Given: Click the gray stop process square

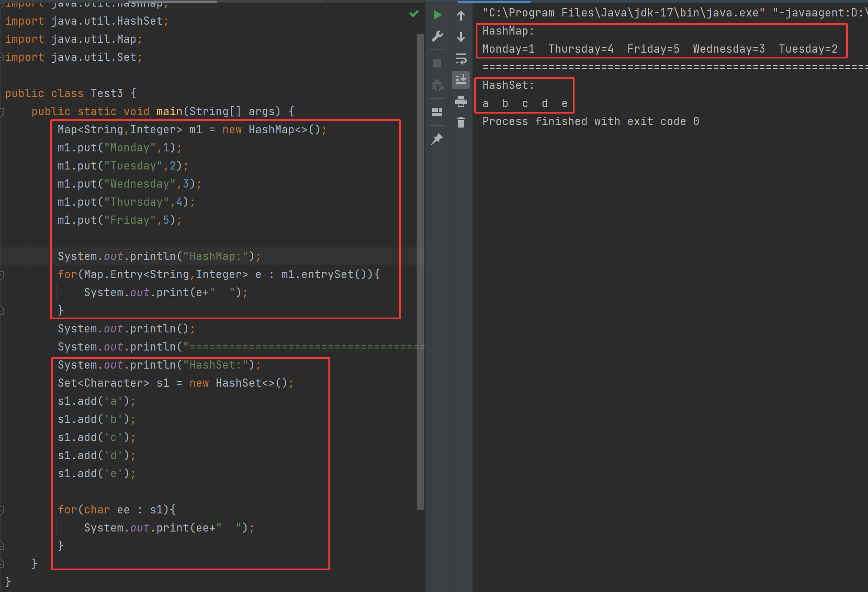Looking at the screenshot, I should pyautogui.click(x=437, y=63).
